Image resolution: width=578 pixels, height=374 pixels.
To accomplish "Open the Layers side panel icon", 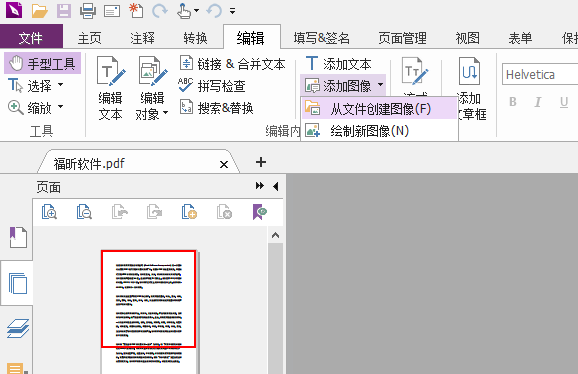I will point(18,328).
